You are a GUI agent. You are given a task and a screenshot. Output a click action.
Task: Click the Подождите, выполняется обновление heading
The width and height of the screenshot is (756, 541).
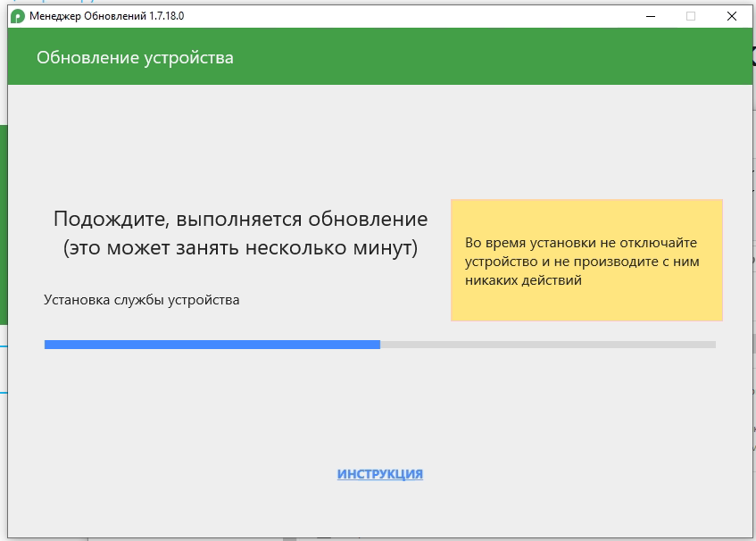tap(240, 220)
